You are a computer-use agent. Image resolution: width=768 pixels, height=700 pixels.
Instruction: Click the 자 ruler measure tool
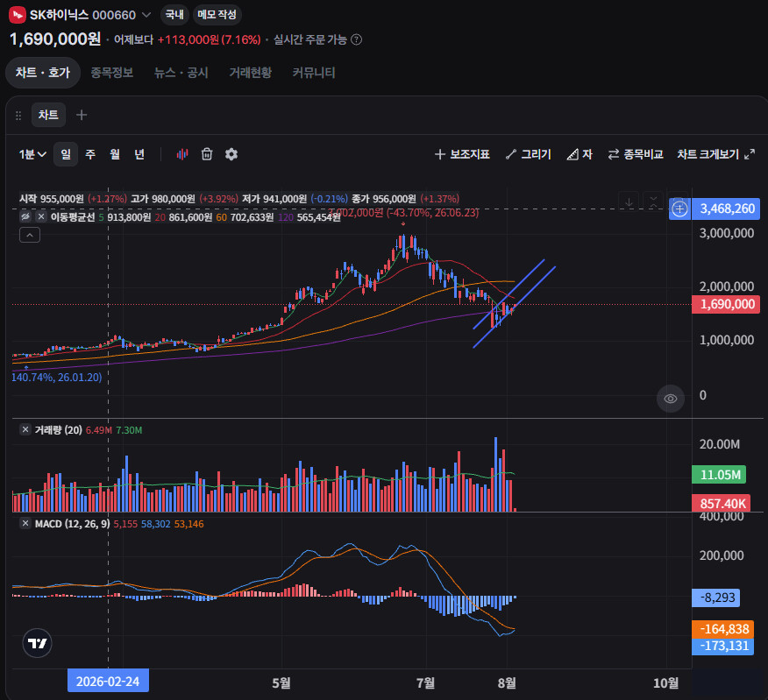pyautogui.click(x=580, y=155)
